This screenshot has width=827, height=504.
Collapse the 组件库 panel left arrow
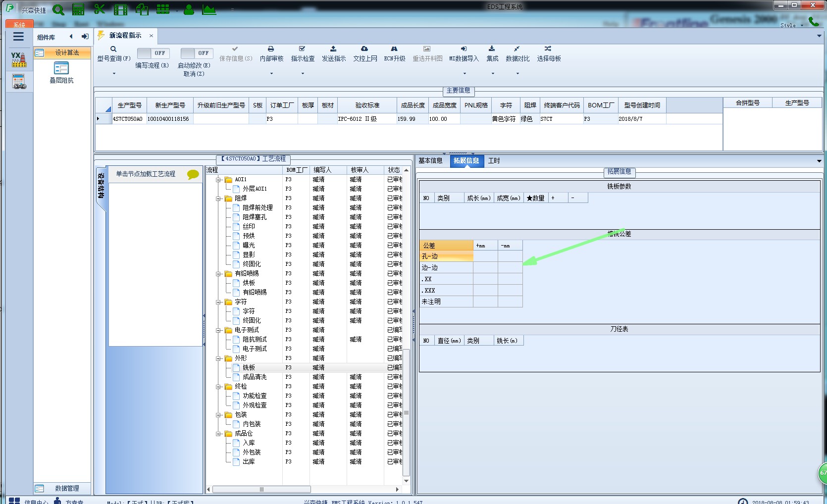71,37
